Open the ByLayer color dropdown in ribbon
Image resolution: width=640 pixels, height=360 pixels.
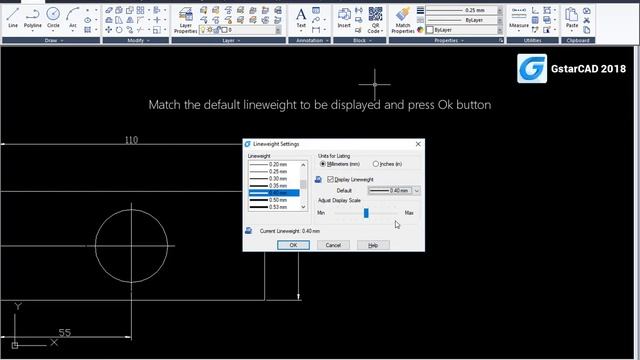click(x=500, y=30)
